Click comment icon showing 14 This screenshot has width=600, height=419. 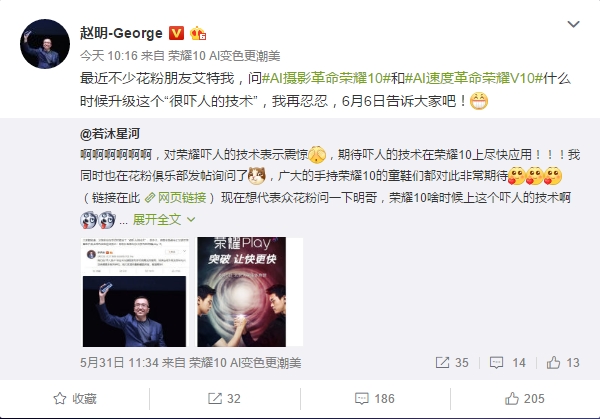[507, 362]
